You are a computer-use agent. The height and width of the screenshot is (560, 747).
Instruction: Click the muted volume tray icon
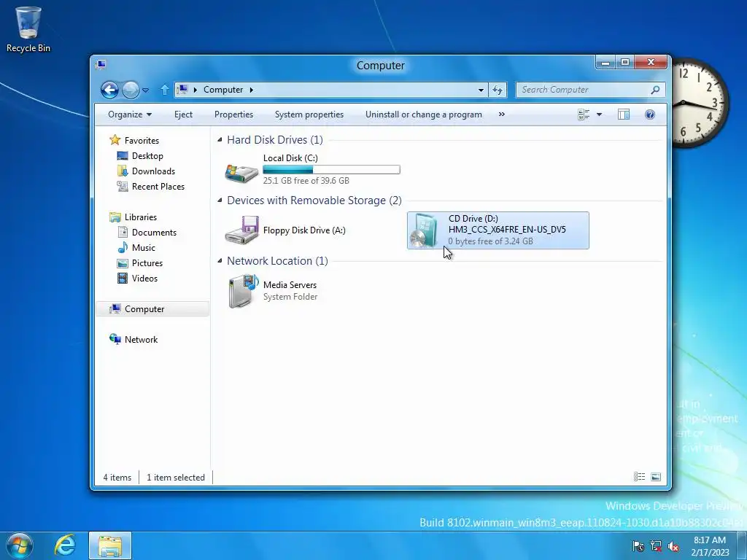[x=673, y=546]
